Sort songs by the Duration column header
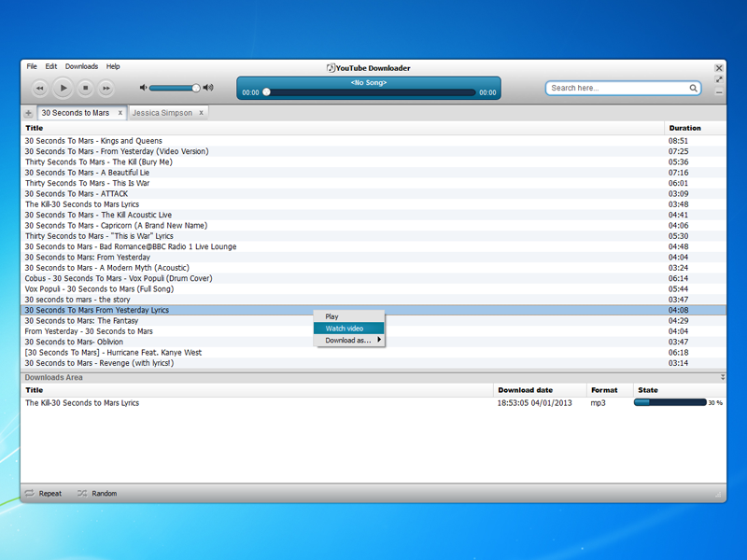747x560 pixels. [x=695, y=128]
